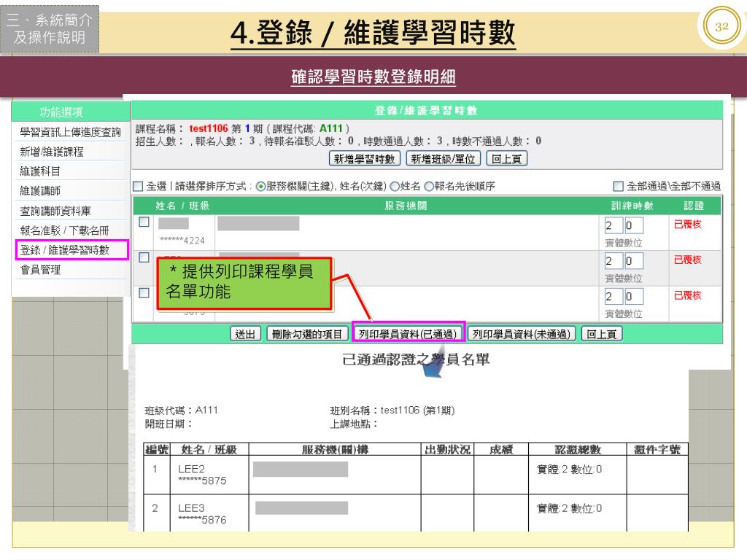Select 新增/維護課程 menu item
The height and width of the screenshot is (560, 747).
point(51,152)
